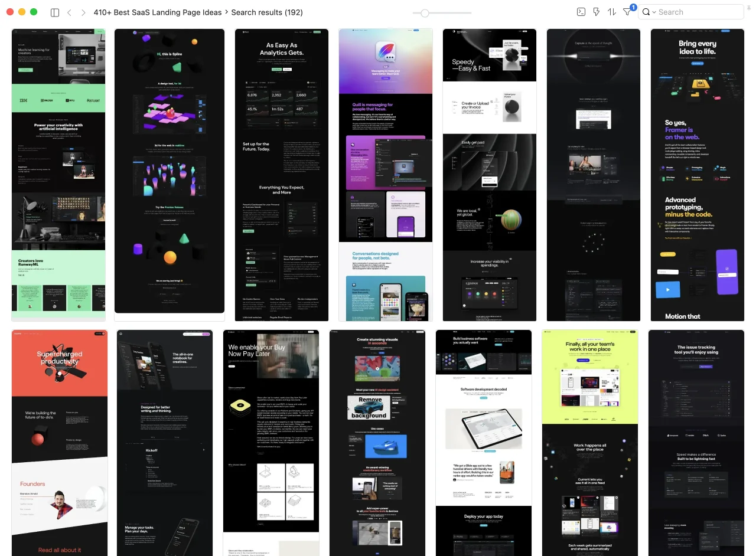Select the "Hi, this is Spline" thumbnail
This screenshot has width=756, height=556.
pos(170,171)
